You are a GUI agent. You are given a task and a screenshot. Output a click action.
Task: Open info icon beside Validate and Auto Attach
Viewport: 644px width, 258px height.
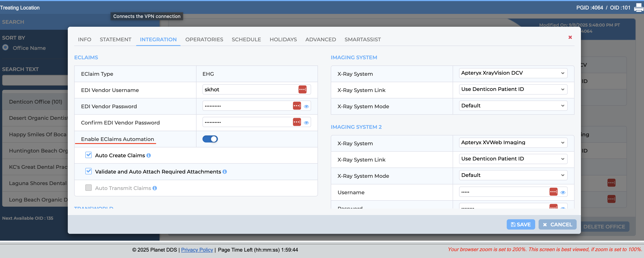pyautogui.click(x=225, y=172)
